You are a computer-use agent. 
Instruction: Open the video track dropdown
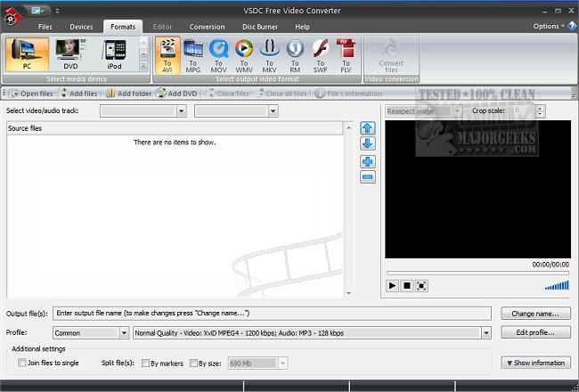click(181, 110)
